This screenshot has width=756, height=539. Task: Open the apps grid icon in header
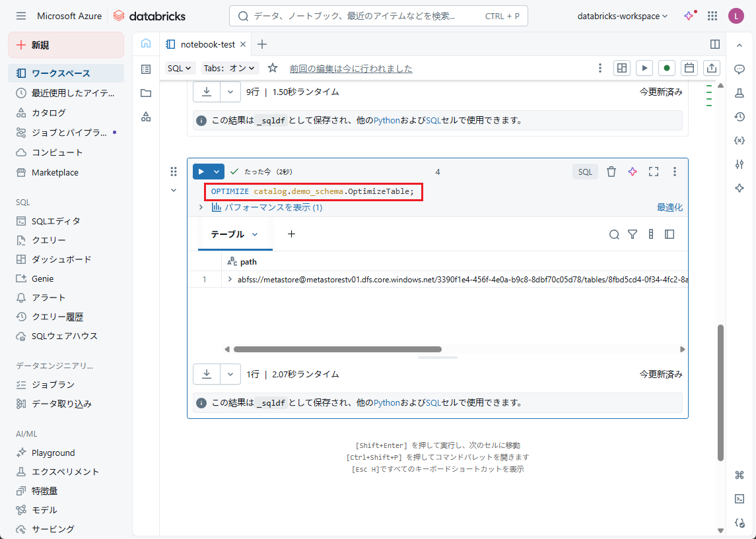(x=712, y=16)
